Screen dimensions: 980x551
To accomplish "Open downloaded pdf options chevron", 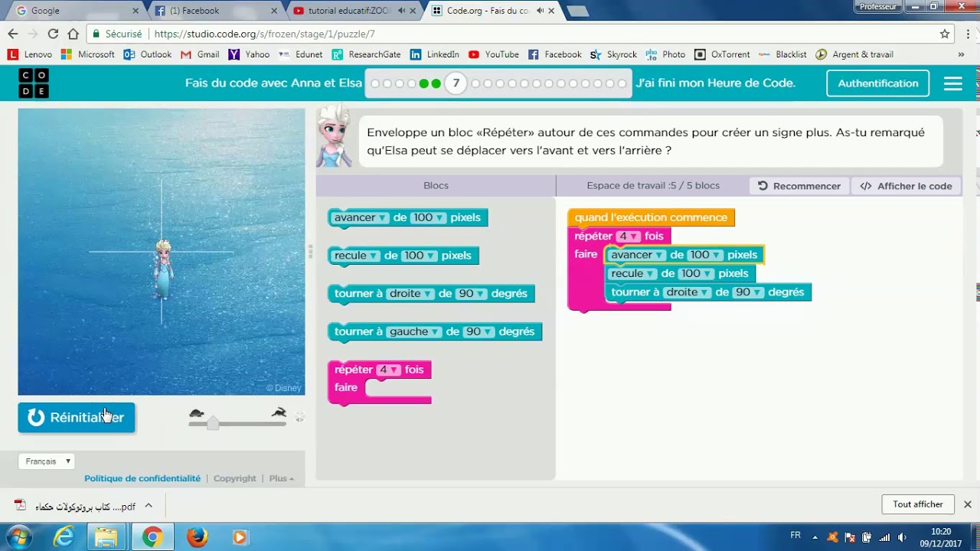I will 149,505.
